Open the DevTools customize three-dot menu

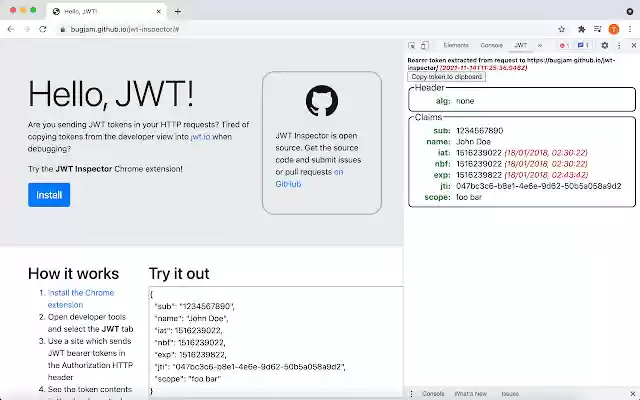(x=619, y=46)
